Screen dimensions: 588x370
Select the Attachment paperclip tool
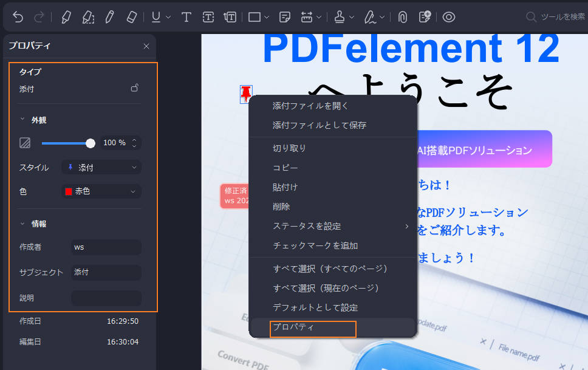pyautogui.click(x=402, y=17)
